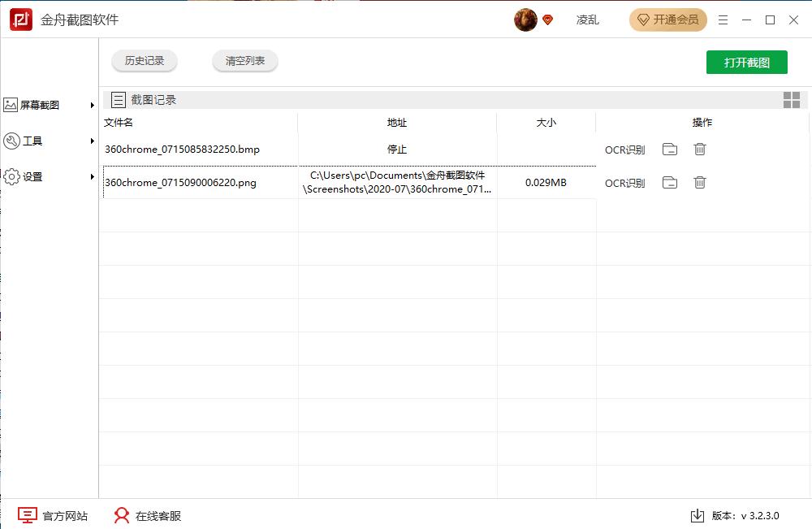812x529 pixels.
Task: Minimize the application window
Action: pyautogui.click(x=746, y=20)
